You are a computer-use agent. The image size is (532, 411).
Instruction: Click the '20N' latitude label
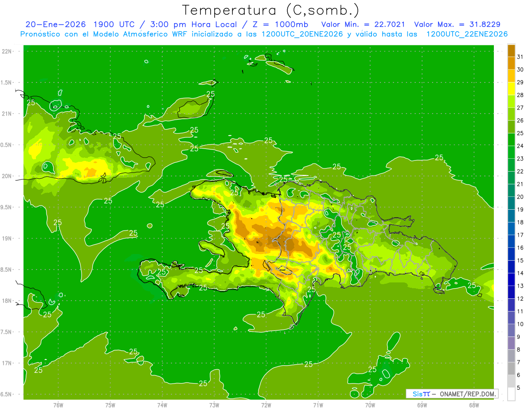tap(7, 176)
